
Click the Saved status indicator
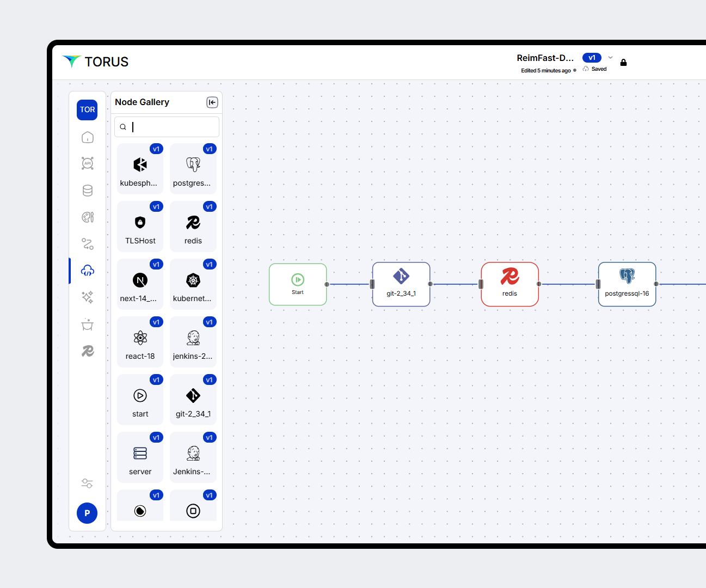[x=594, y=69]
